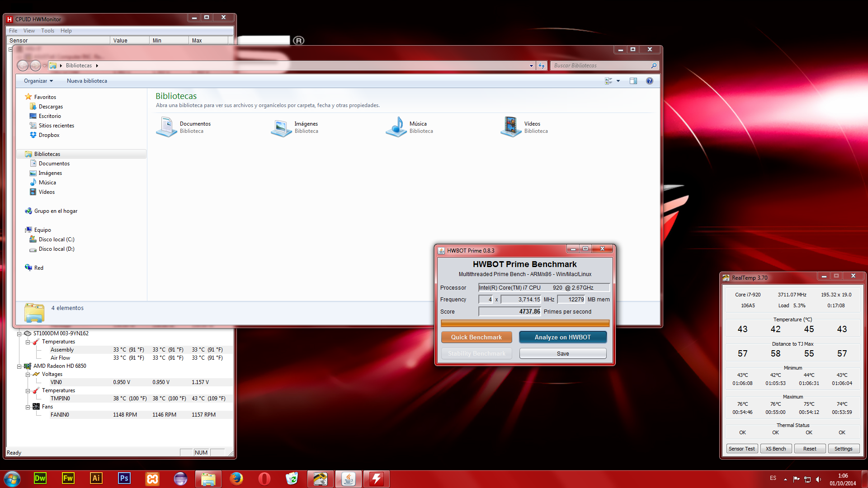The height and width of the screenshot is (488, 868).
Task: Switch to the Java HWBOT taskbar icon
Action: [348, 479]
